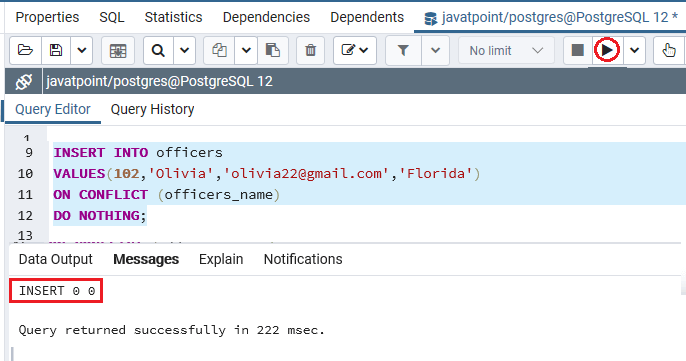
Task: Show the Data Output tab
Action: (x=56, y=259)
